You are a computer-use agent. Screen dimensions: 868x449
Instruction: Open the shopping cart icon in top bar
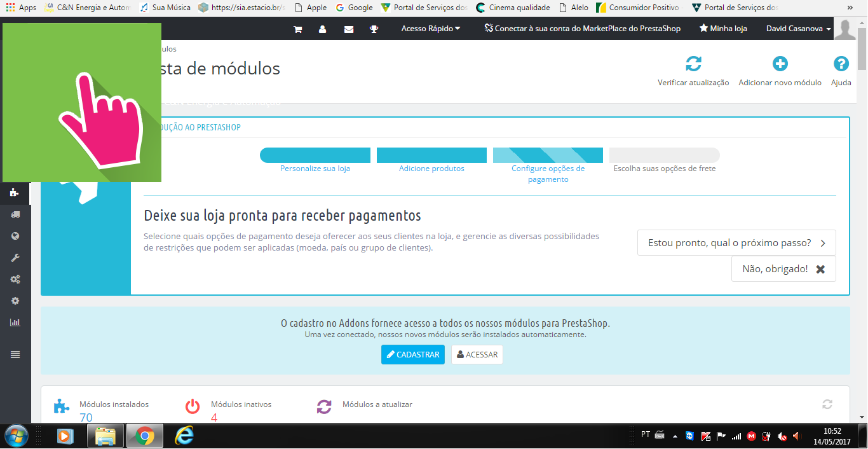pos(297,29)
